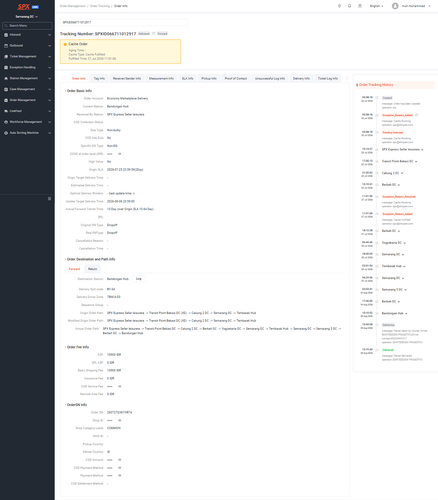Go to Order Management breadcrumb
This screenshot has height=500, width=438.
click(x=73, y=6)
